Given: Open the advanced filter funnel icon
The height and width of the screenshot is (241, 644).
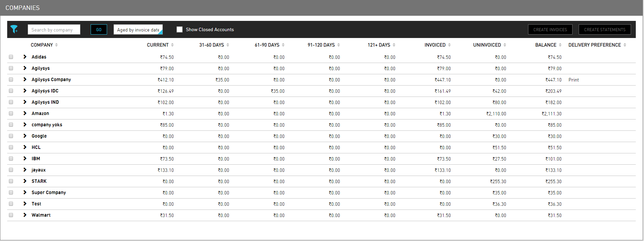Looking at the screenshot, I should point(14,29).
